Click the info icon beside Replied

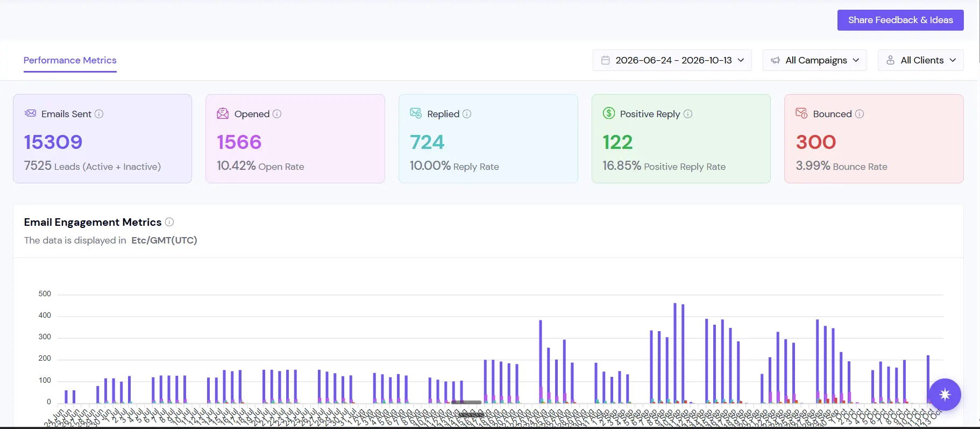pyautogui.click(x=467, y=114)
